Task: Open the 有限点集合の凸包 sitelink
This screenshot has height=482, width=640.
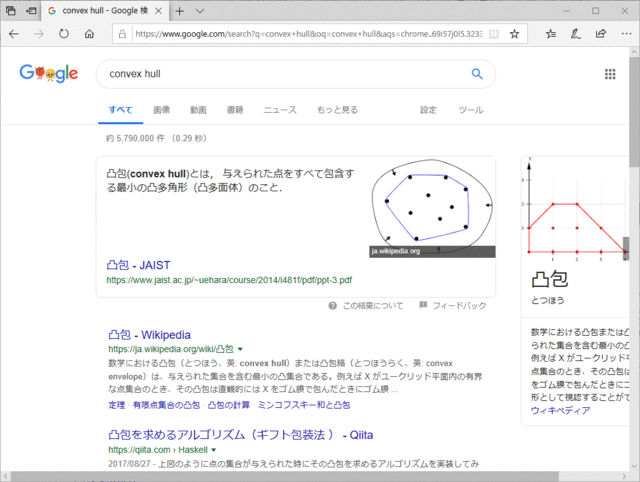Action: pos(166,405)
